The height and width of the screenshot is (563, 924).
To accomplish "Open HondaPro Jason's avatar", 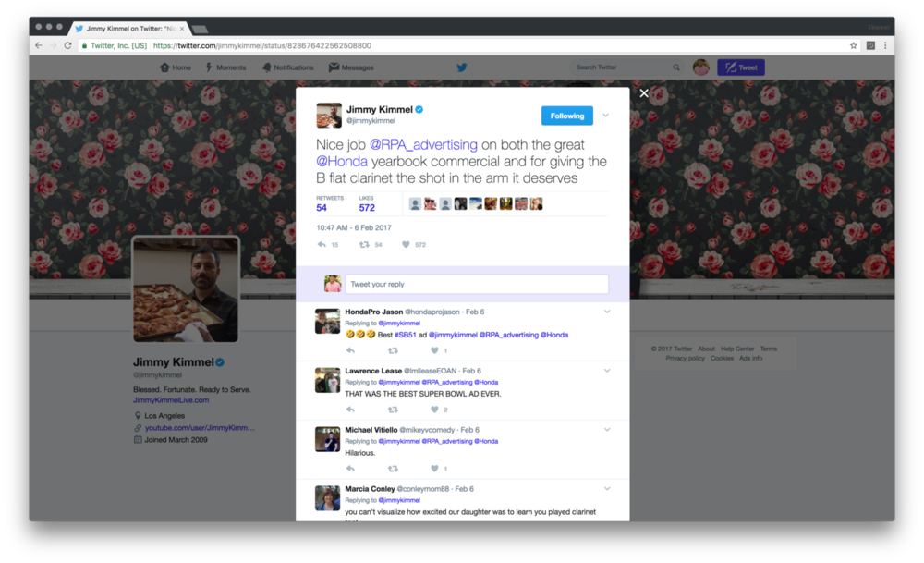I will [328, 322].
